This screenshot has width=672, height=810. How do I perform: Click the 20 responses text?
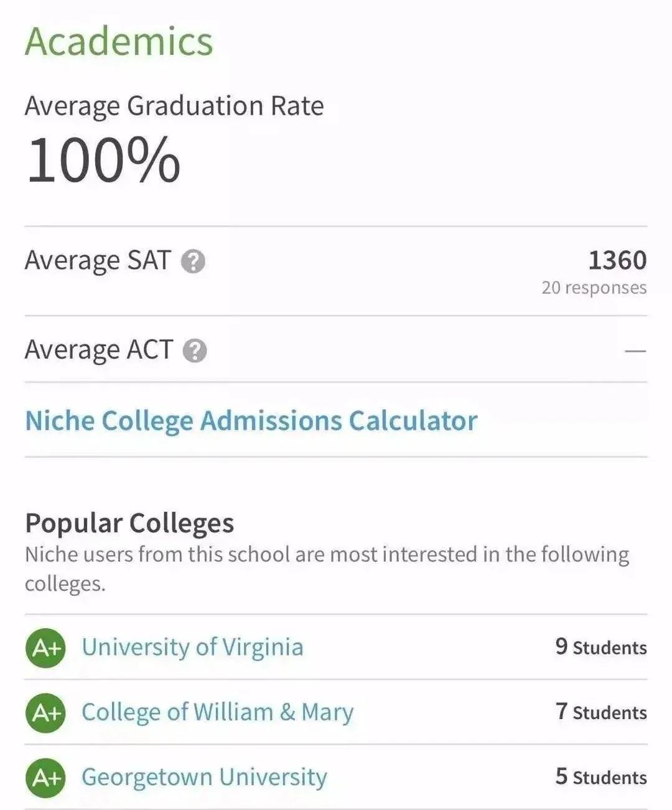click(x=594, y=288)
